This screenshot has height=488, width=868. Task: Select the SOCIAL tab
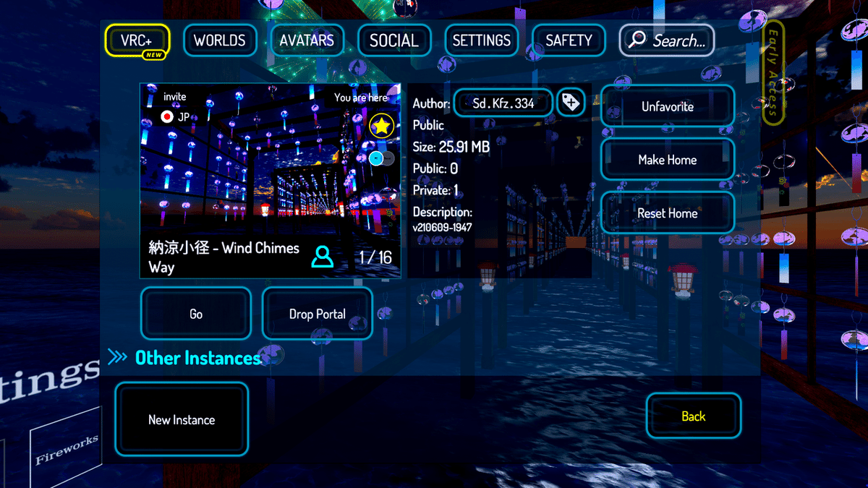[x=394, y=40]
